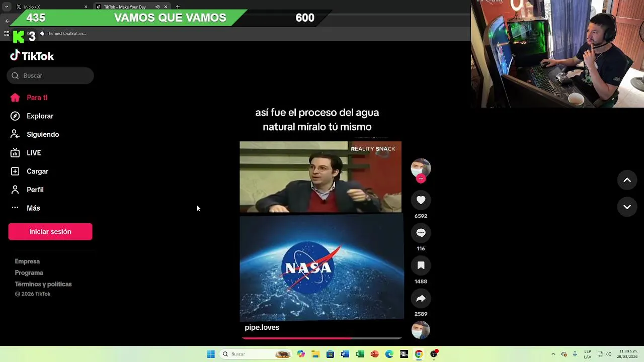Image resolution: width=644 pixels, height=362 pixels.
Task: Open the apps grid in bookmarks bar
Action: [x=7, y=34]
